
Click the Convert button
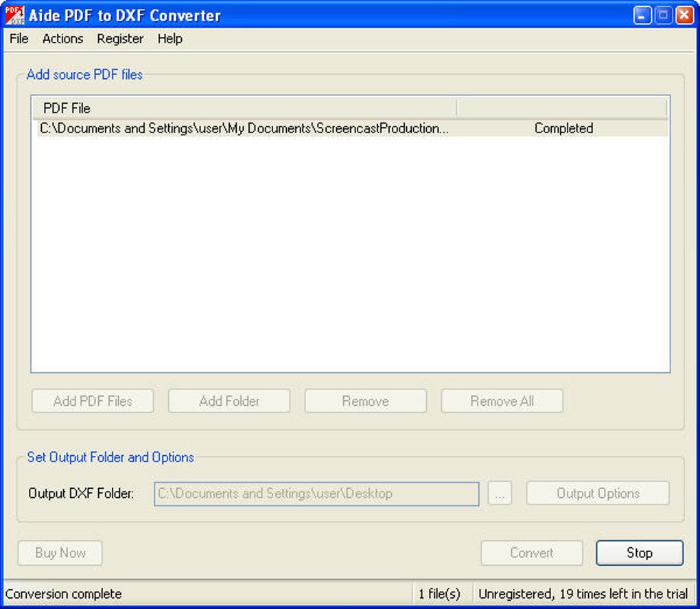(x=532, y=553)
